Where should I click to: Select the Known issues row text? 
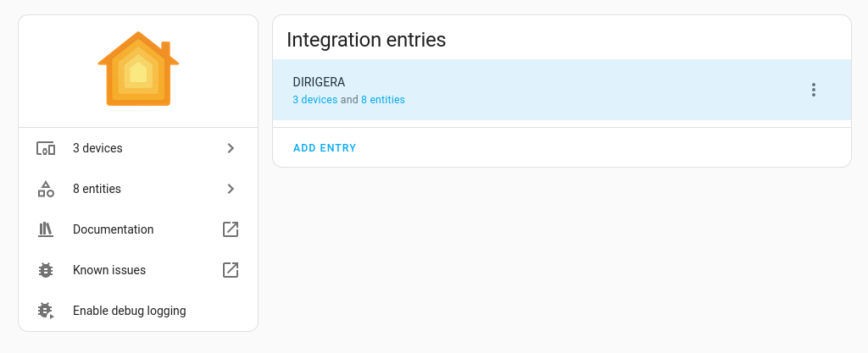(x=109, y=270)
